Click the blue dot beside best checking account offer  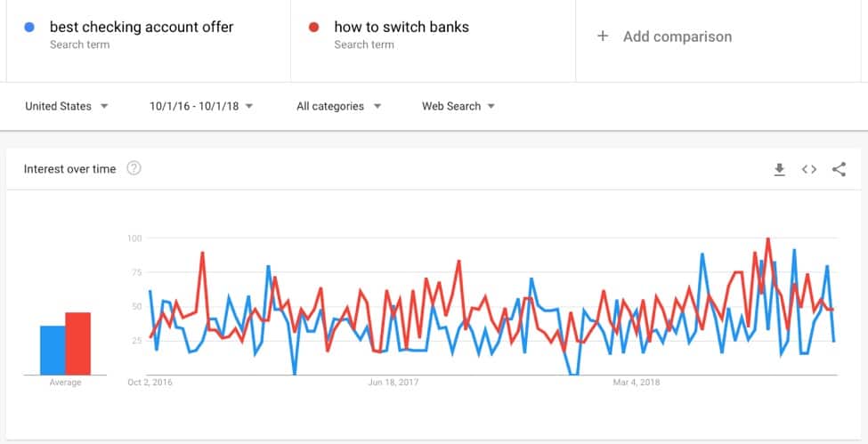30,27
